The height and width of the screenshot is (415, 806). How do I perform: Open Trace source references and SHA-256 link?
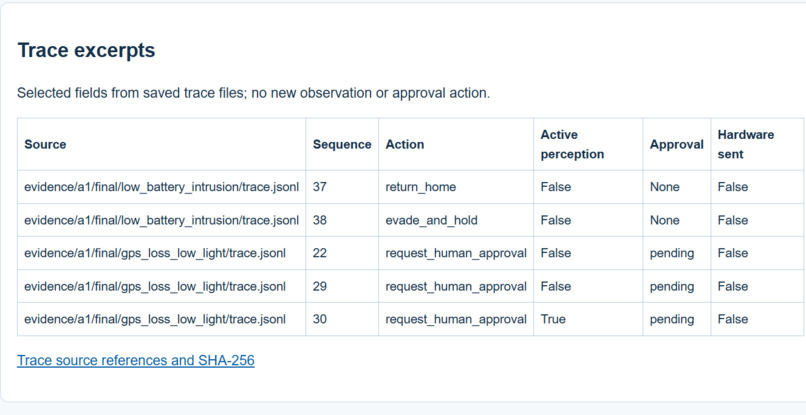click(136, 360)
